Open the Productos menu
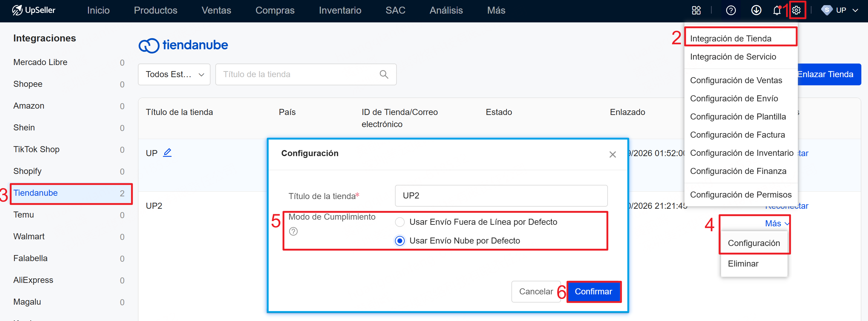The image size is (868, 321). (155, 11)
